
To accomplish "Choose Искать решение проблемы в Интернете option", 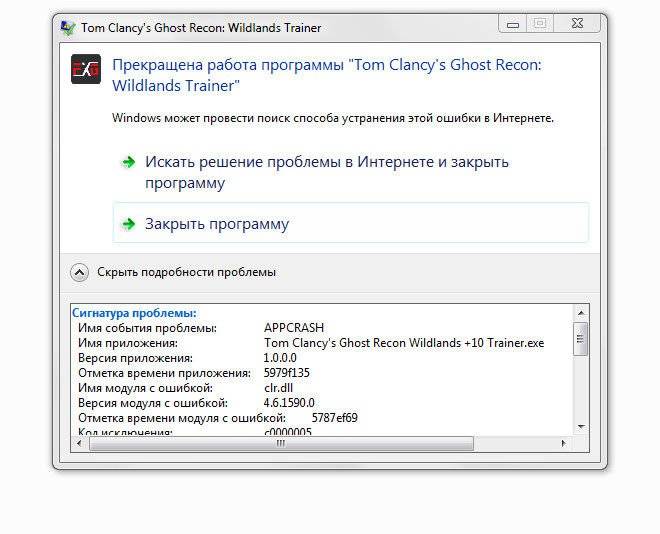I will (351, 172).
